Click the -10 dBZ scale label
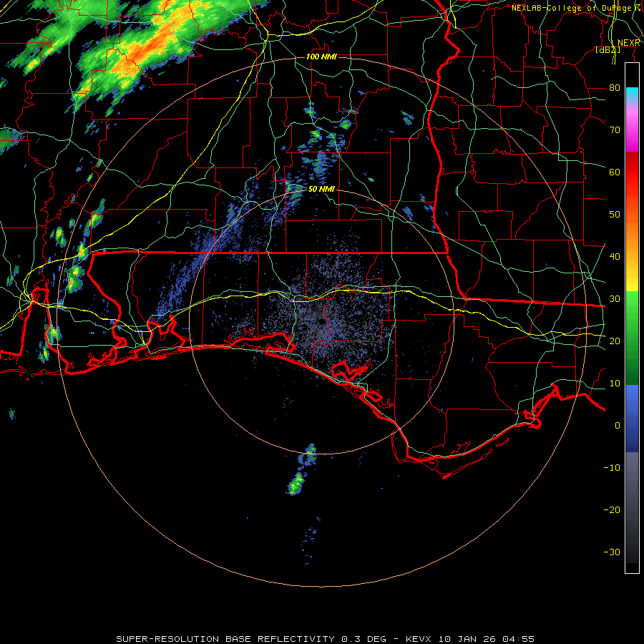 pos(612,468)
